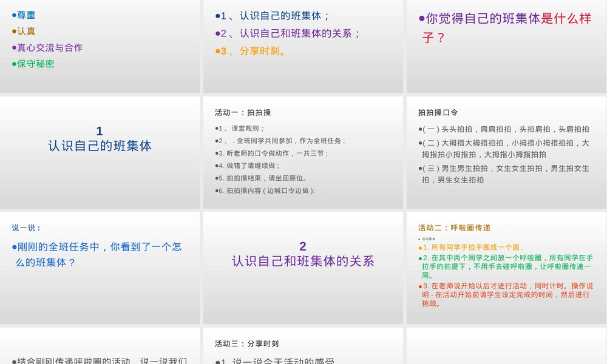This screenshot has height=364, width=607.
Task: Click the text 保守秘密
Action: (x=36, y=64)
